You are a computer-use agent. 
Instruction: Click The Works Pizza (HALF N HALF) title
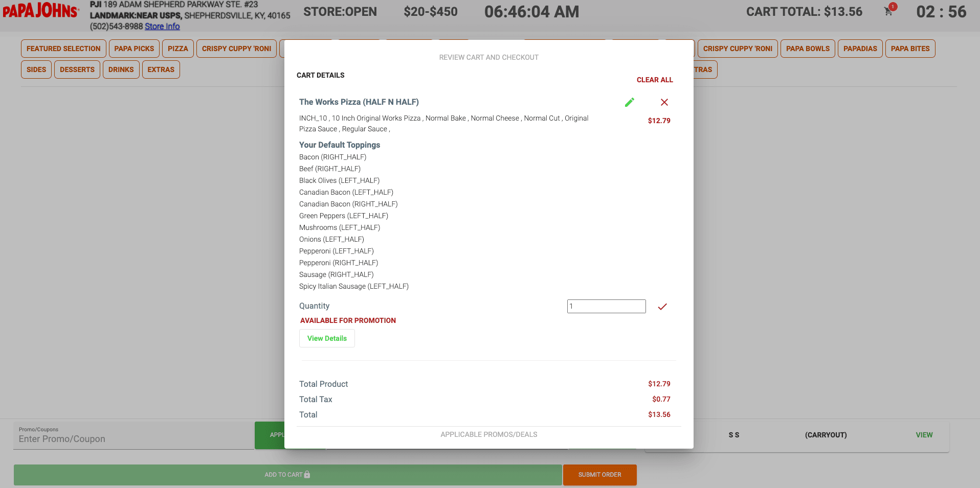pos(359,102)
